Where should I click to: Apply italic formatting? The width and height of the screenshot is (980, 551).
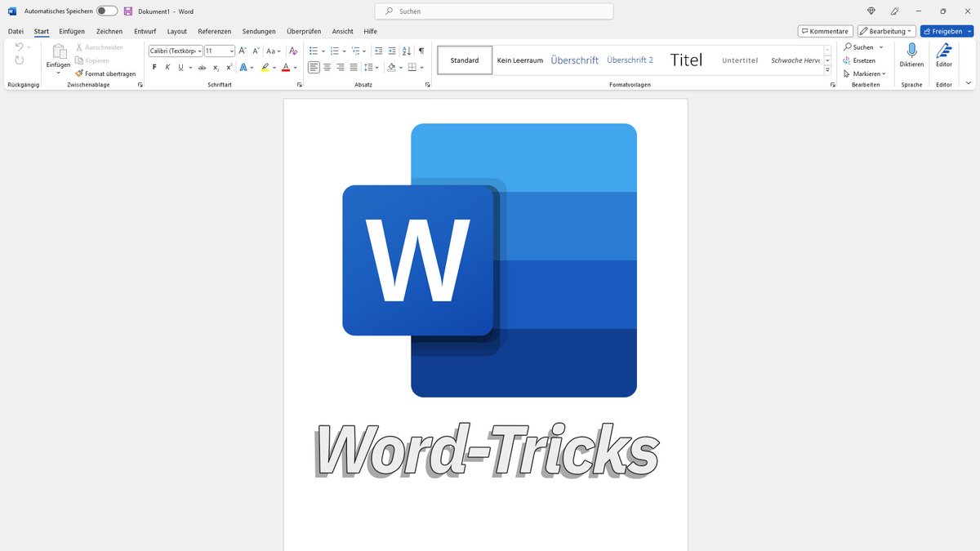tap(167, 67)
